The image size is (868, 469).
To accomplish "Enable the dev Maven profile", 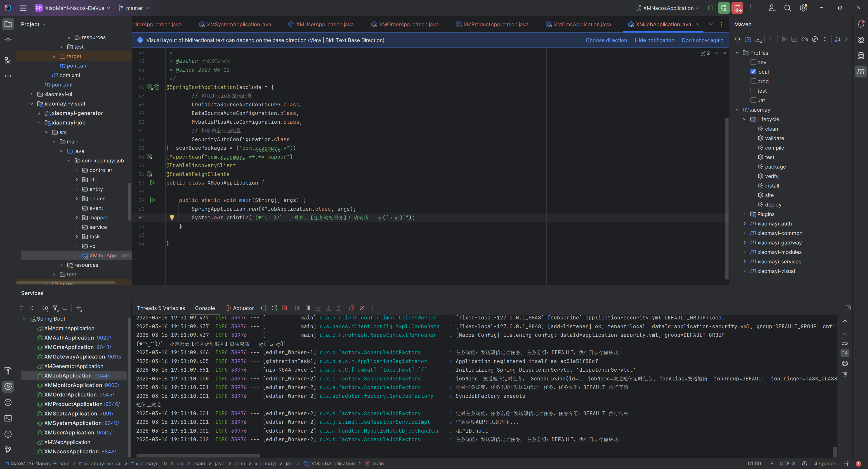I will tap(753, 62).
